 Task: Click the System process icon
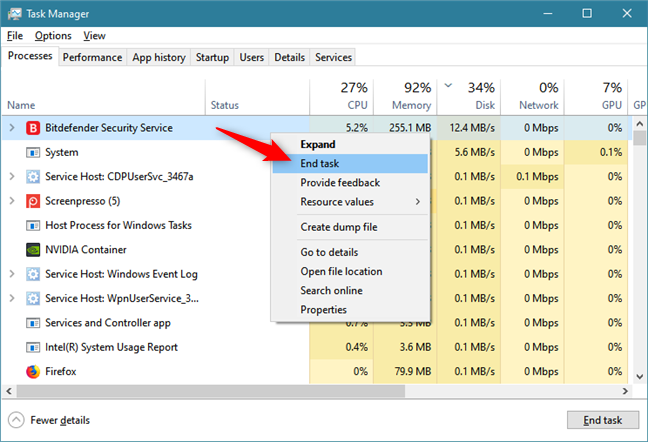(x=33, y=152)
